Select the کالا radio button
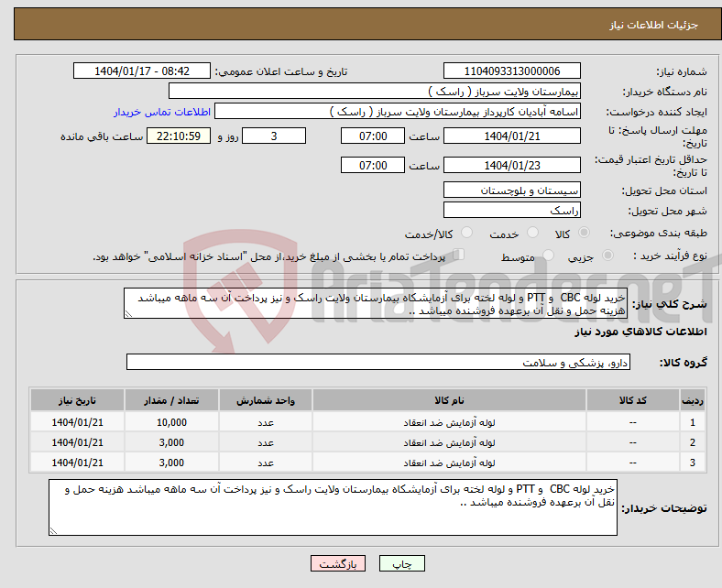The width and height of the screenshot is (722, 588). click(x=584, y=233)
